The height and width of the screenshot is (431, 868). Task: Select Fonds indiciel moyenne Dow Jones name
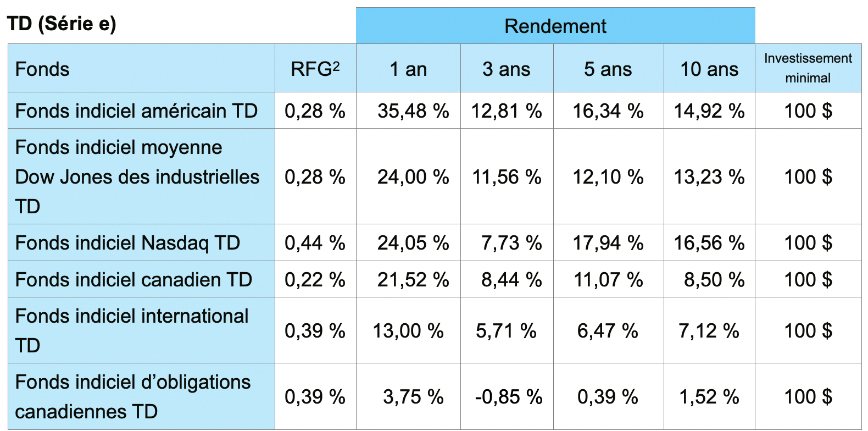click(137, 176)
